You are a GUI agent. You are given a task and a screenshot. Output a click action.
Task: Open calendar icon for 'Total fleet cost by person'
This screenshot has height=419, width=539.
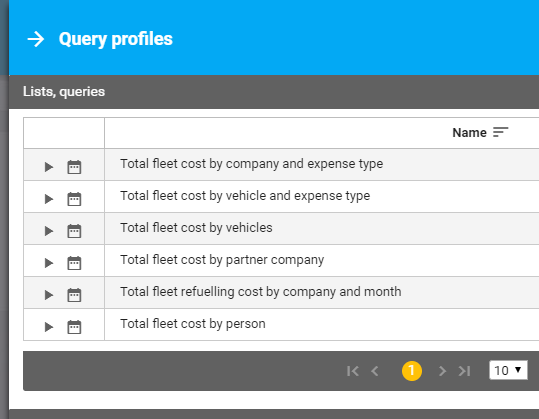[74, 327]
